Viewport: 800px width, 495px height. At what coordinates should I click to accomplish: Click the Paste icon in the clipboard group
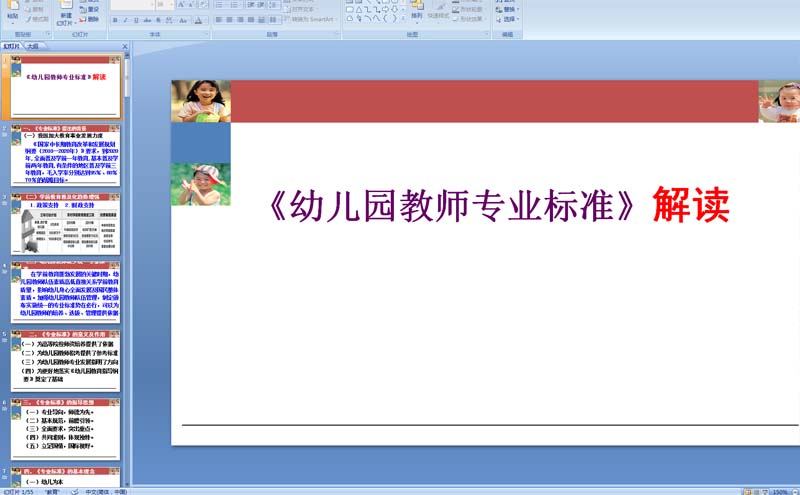(x=13, y=9)
